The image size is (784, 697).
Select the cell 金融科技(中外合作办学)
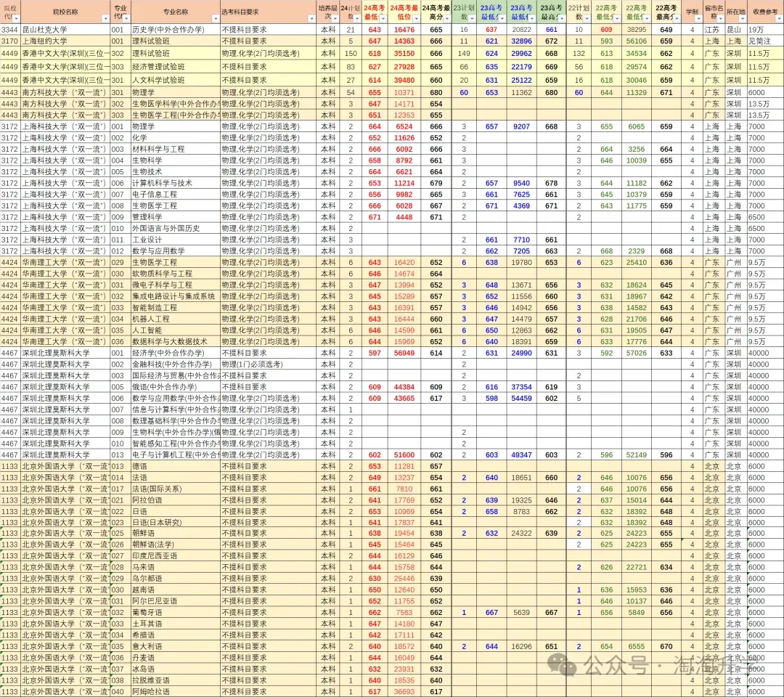[176, 364]
